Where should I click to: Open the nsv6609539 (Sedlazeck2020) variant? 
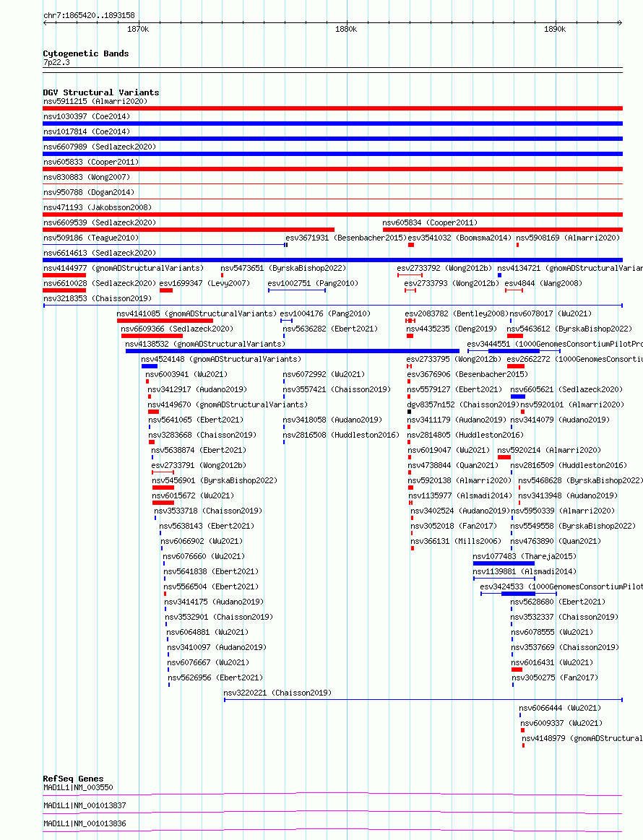(100, 222)
